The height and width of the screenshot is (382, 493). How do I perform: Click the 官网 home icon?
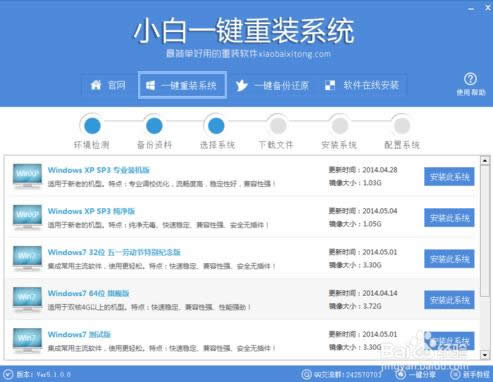click(x=96, y=85)
